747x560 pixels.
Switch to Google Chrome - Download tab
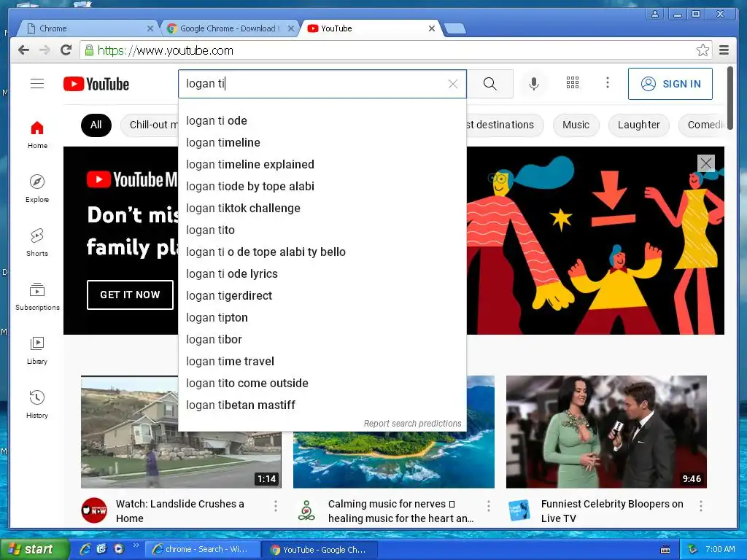228,28
